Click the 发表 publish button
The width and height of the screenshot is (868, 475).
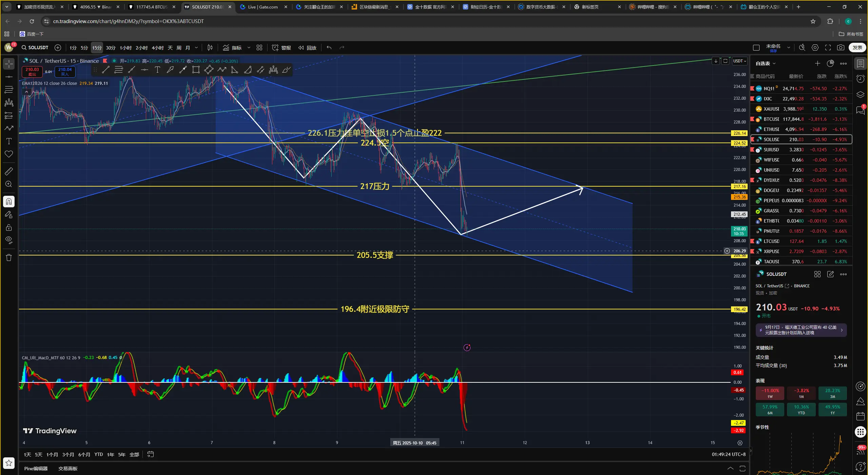coord(857,48)
